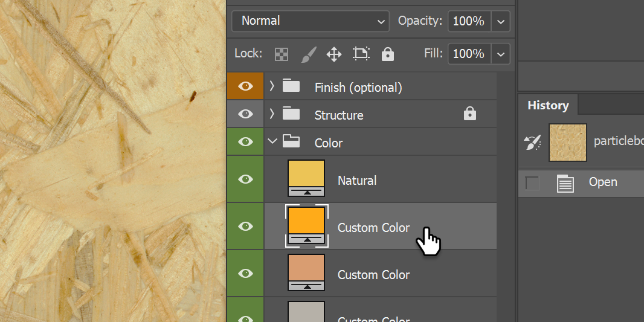Open the Fill slider dropdown arrow
Viewport: 644px width, 322px height.
pyautogui.click(x=501, y=54)
